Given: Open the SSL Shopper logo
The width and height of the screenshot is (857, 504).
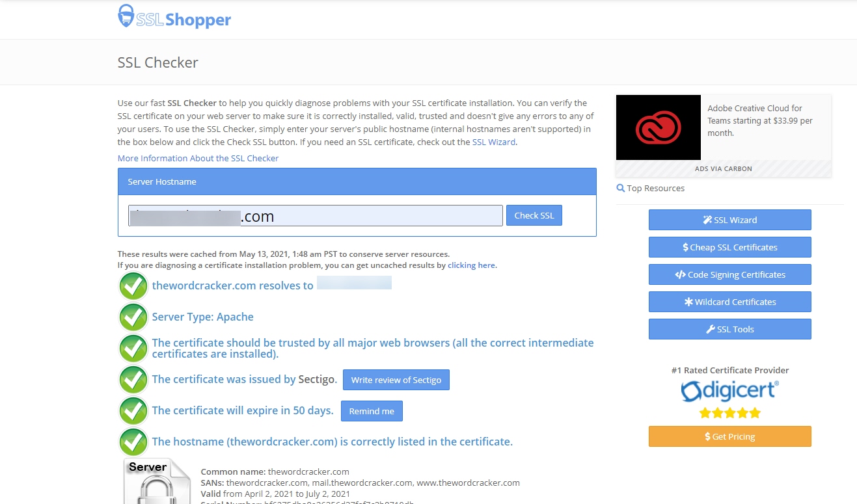Looking at the screenshot, I should [174, 18].
